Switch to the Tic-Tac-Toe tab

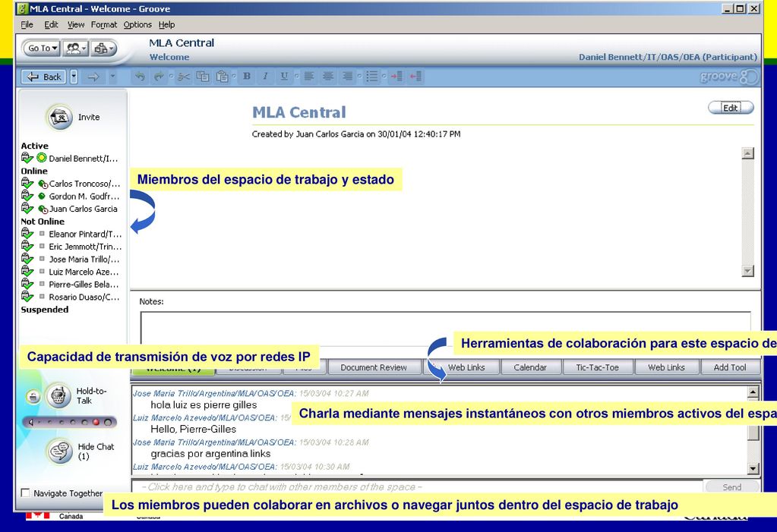597,367
